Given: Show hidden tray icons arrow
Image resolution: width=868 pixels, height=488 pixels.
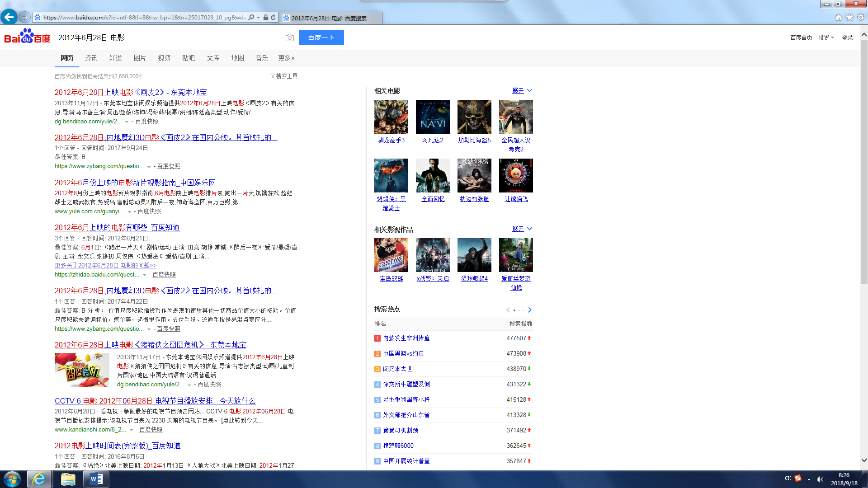Looking at the screenshot, I should point(809,479).
